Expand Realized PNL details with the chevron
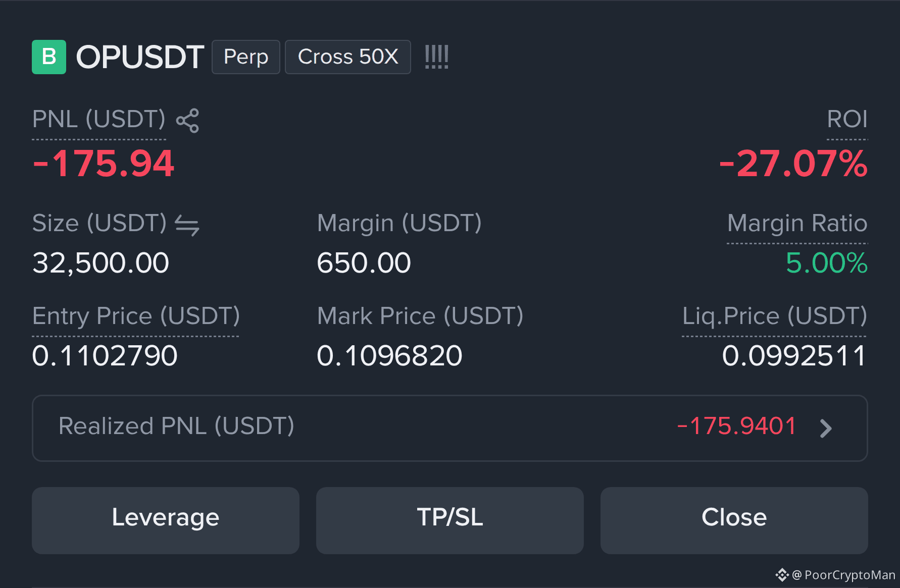 826,429
